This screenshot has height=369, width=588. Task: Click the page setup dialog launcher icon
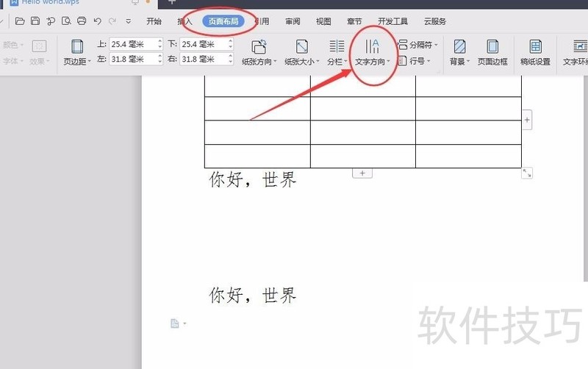coord(437,71)
